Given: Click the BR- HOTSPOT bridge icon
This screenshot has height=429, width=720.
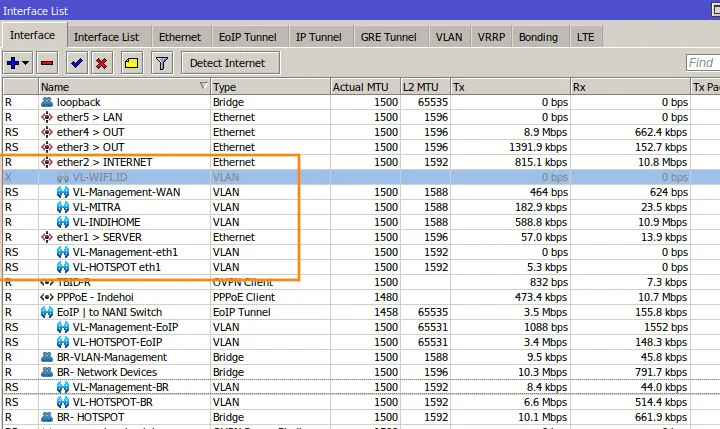Looking at the screenshot, I should point(47,417).
